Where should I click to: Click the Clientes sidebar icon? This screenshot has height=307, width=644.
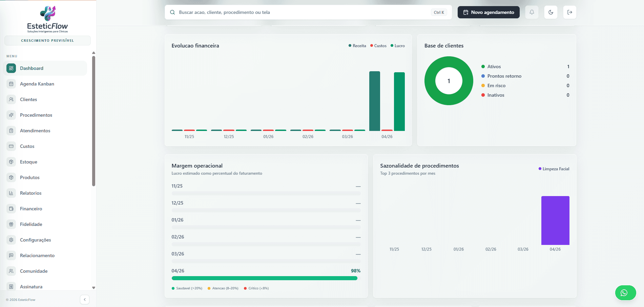coord(11,99)
